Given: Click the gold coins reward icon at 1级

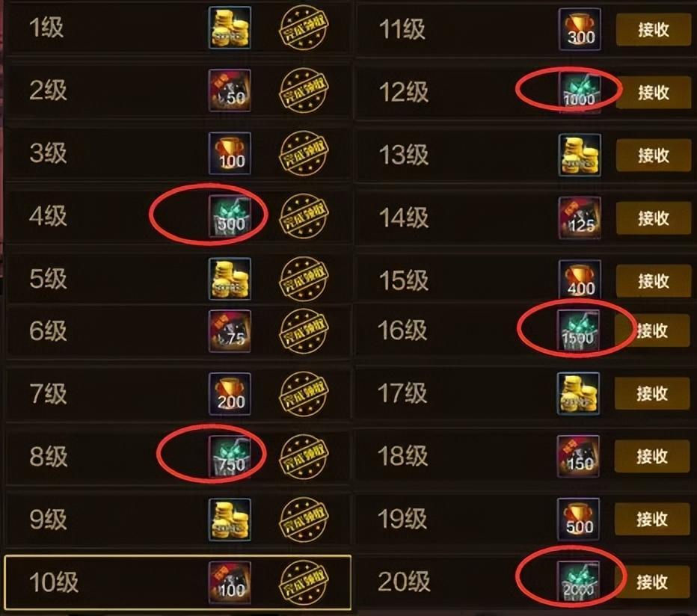Looking at the screenshot, I should (230, 28).
